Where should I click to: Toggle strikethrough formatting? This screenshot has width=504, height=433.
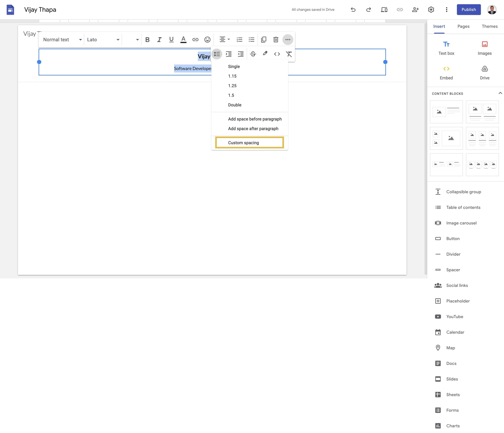point(253,54)
